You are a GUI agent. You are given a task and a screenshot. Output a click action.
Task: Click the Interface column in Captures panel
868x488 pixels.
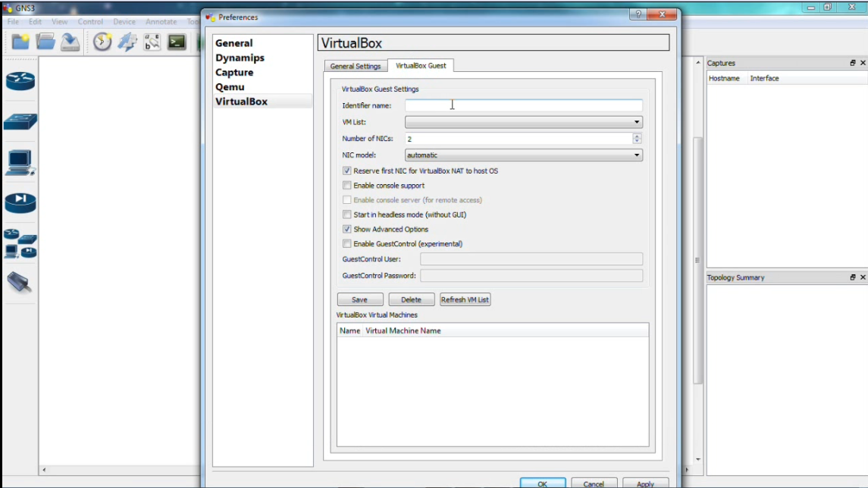(x=764, y=79)
